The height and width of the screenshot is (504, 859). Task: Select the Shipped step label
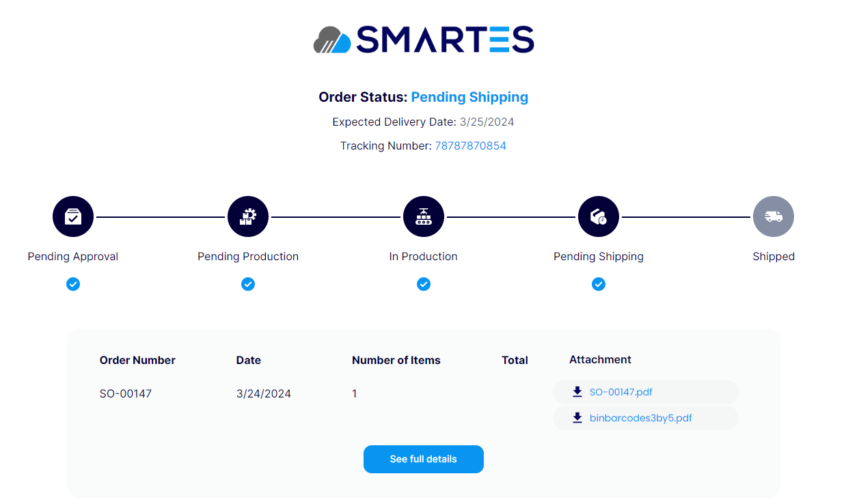tap(774, 257)
